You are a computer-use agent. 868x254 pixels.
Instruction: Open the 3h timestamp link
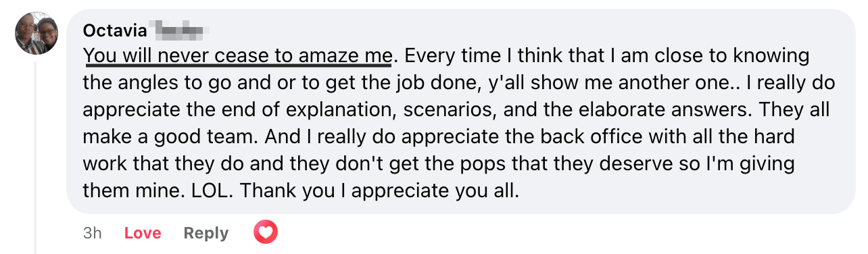click(x=92, y=233)
